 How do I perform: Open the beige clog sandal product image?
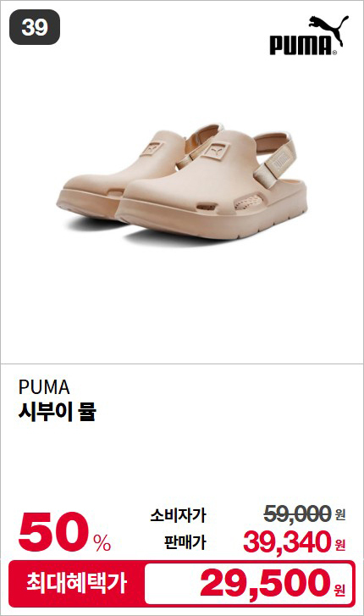182,181
